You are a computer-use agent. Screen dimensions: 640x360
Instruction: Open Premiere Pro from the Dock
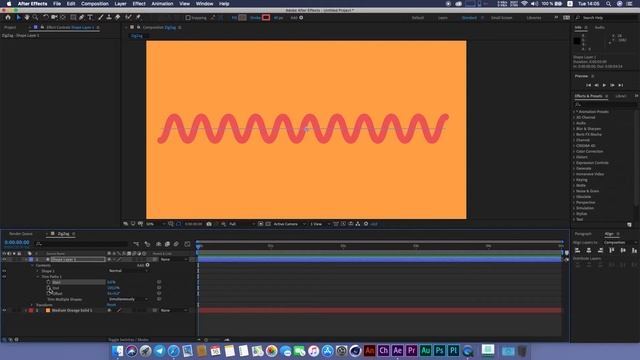click(411, 351)
